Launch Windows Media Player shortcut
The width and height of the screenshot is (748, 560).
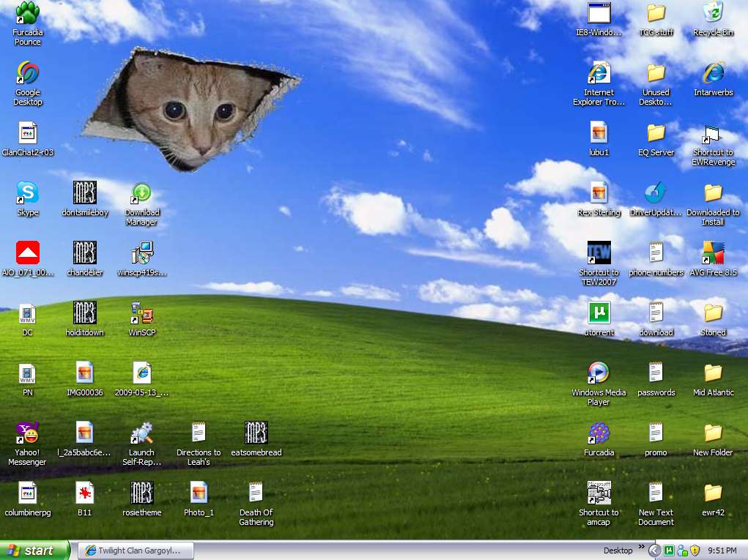point(599,373)
